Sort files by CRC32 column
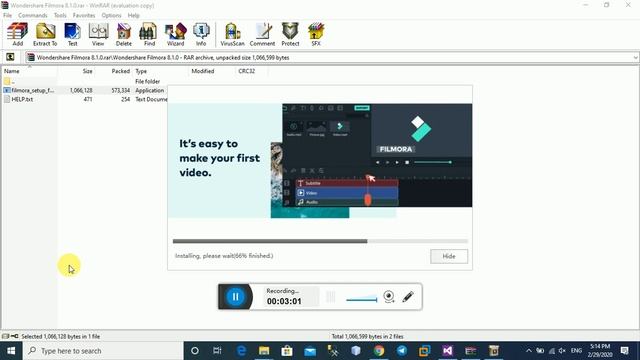 [x=251, y=71]
